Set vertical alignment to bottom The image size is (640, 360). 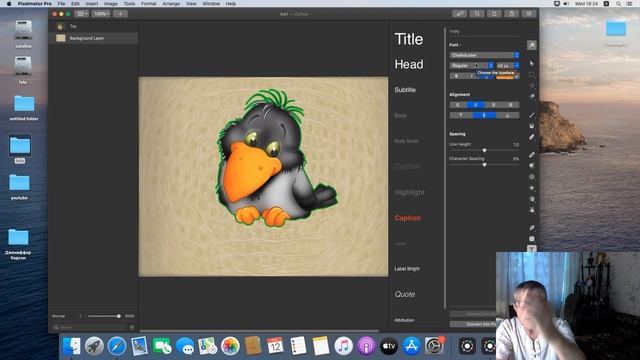[x=508, y=116]
